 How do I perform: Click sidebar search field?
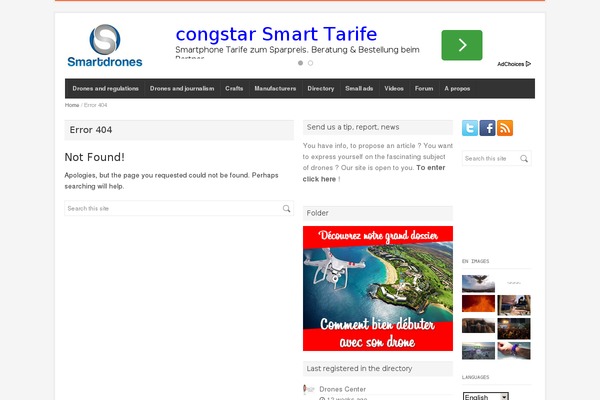496,158
